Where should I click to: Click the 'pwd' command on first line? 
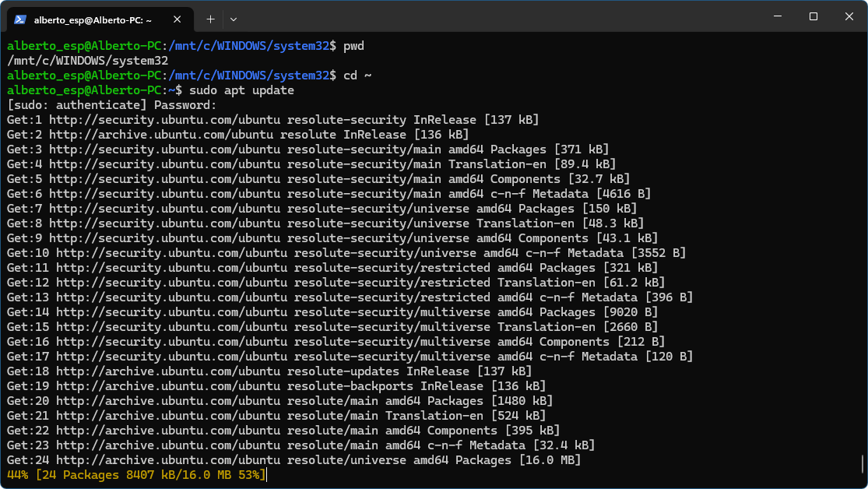tap(353, 46)
